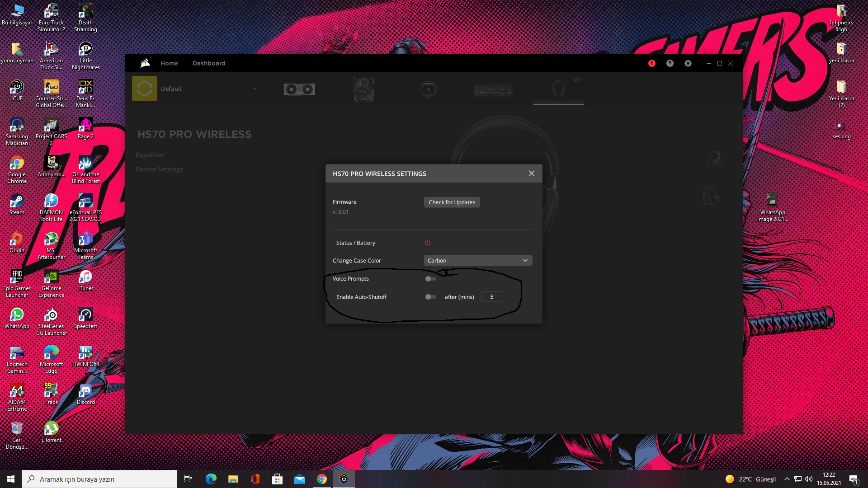The height and width of the screenshot is (488, 868).
Task: Select the keyboard device icon
Action: [493, 89]
